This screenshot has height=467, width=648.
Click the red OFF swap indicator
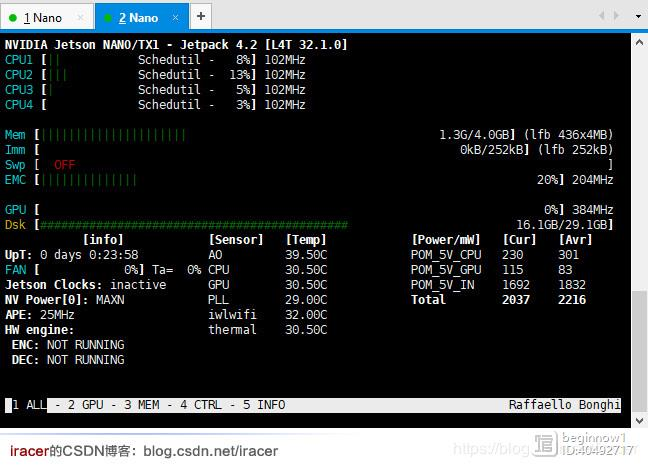click(x=64, y=165)
